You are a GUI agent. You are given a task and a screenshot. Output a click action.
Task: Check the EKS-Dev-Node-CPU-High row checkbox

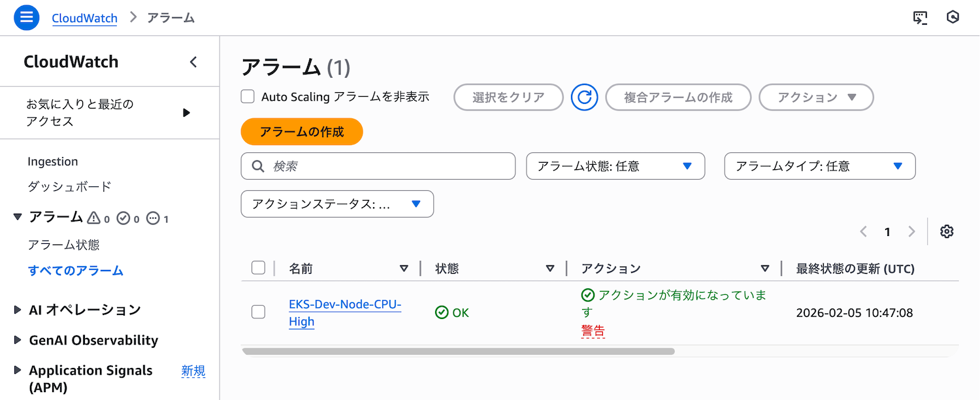[x=258, y=312]
